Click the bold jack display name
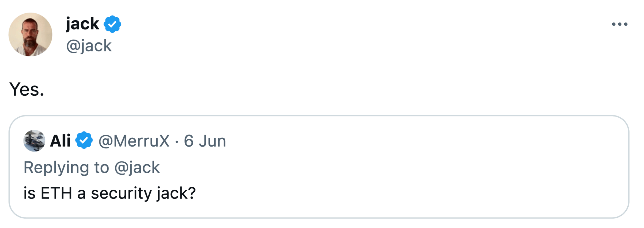This screenshot has width=644, height=228. (82, 24)
